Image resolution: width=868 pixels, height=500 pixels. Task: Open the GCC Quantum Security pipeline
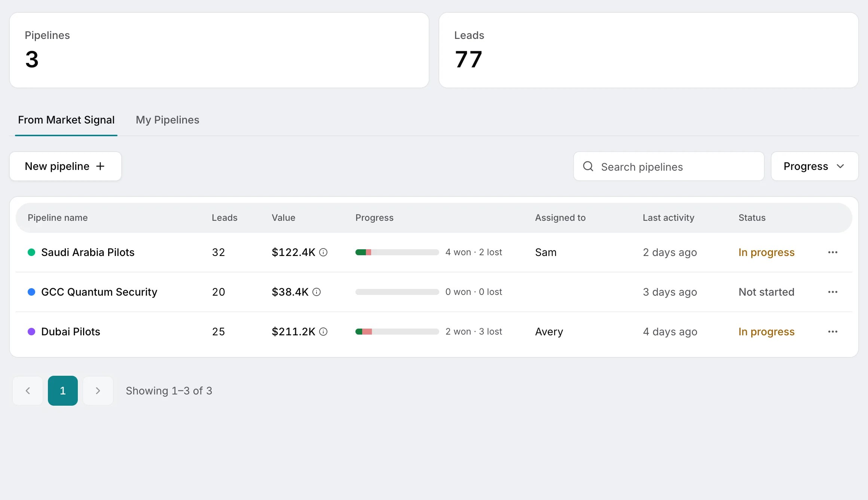click(99, 292)
